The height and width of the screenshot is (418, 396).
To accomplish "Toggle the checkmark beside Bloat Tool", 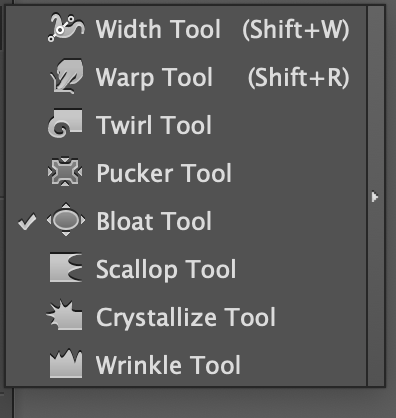I will (27, 222).
